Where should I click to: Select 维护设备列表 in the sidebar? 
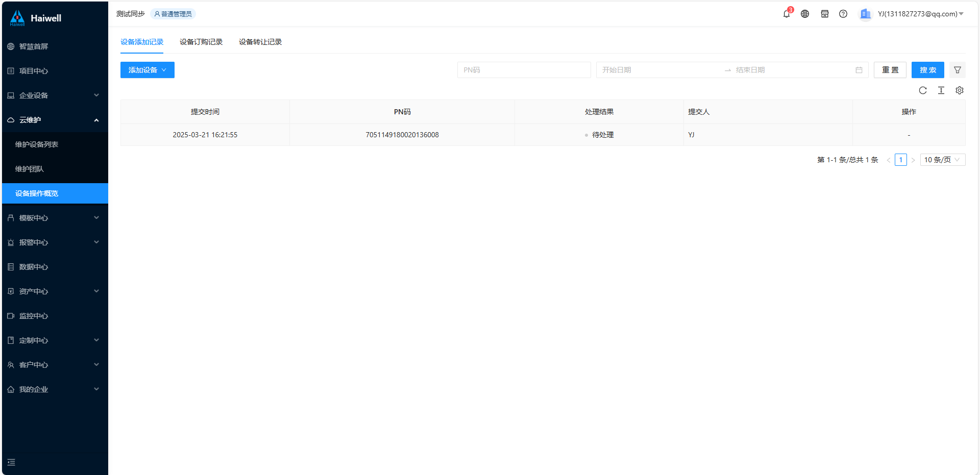pos(37,144)
